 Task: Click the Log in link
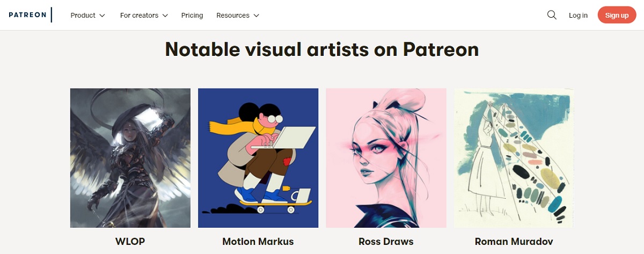pyautogui.click(x=578, y=16)
